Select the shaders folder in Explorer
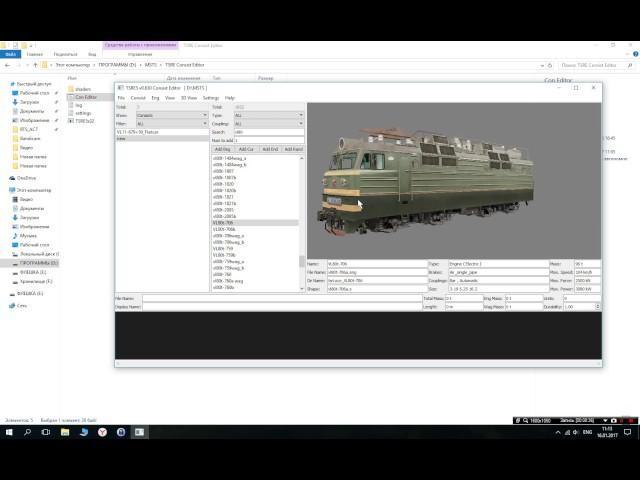The height and width of the screenshot is (480, 640). click(x=84, y=89)
